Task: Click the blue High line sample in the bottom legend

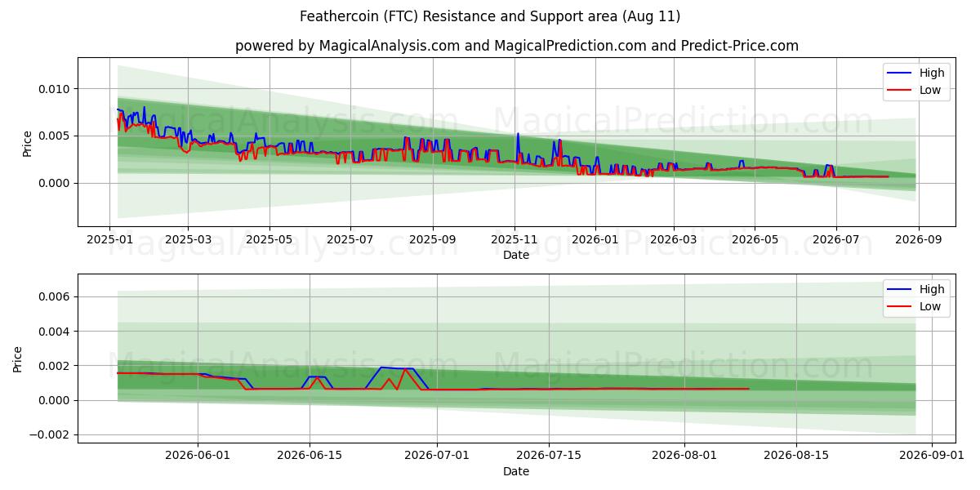Action: [x=900, y=290]
